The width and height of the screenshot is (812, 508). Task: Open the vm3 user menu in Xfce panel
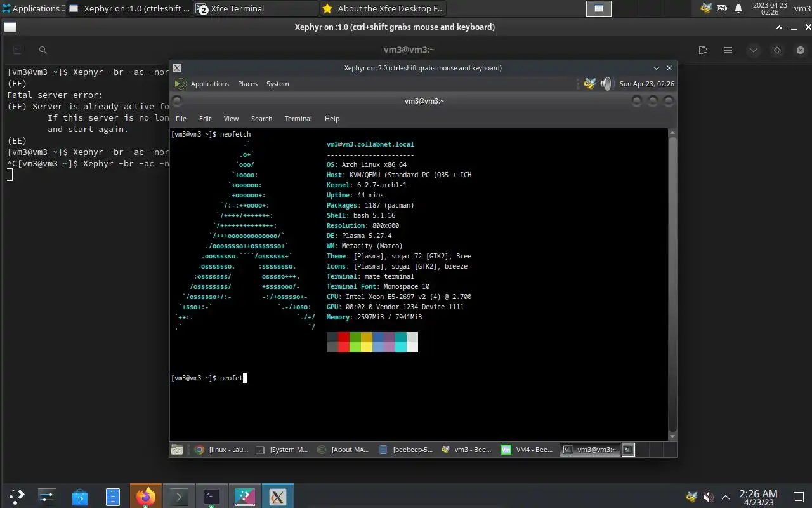801,8
